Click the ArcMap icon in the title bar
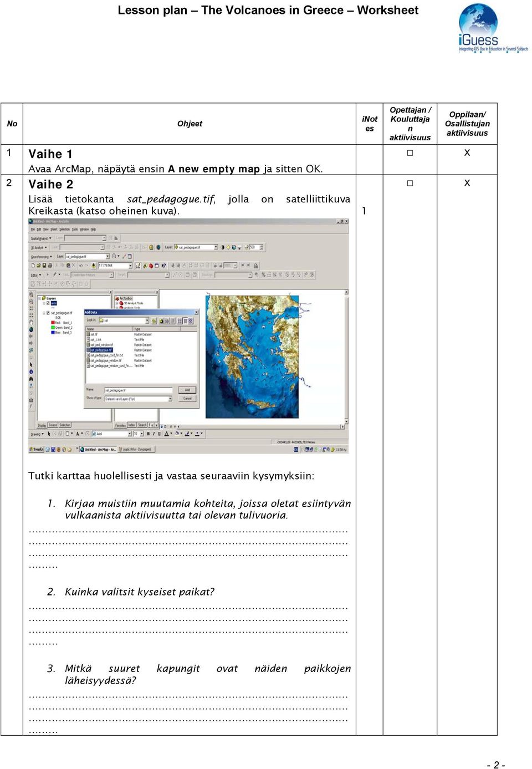Screen dimensions: 532x769 coord(31,221)
